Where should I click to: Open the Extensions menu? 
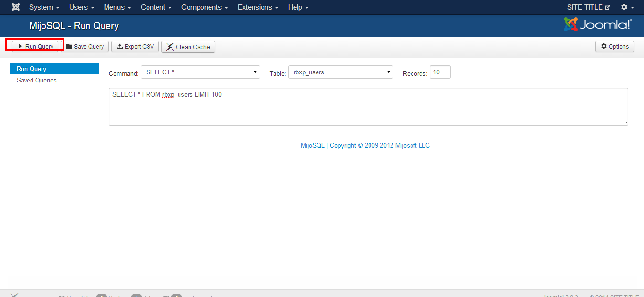tap(258, 7)
